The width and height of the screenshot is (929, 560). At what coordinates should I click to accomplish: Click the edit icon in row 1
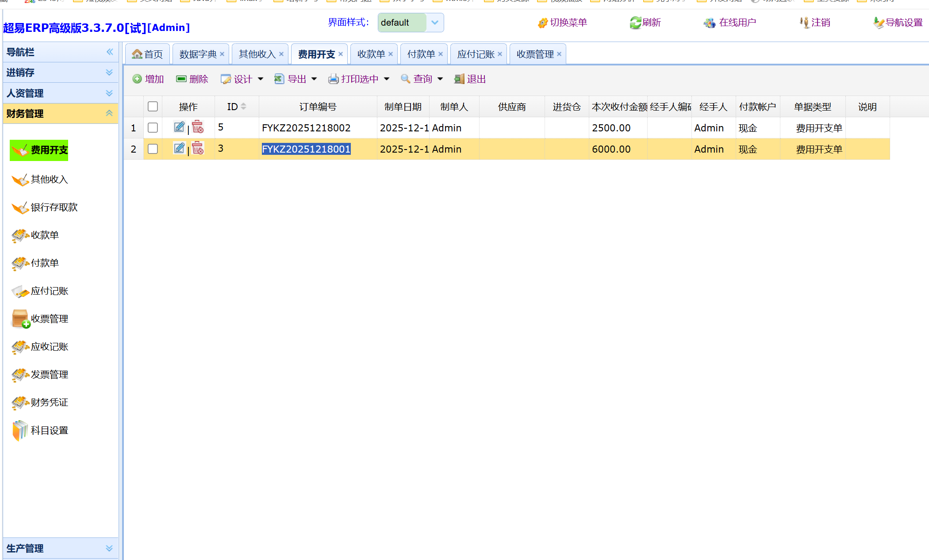(x=179, y=127)
